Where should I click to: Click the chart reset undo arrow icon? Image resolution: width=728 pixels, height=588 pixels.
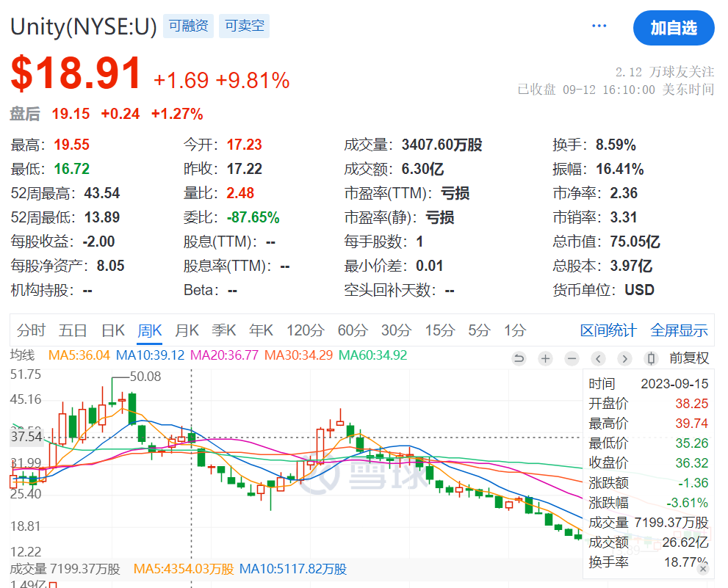click(519, 358)
